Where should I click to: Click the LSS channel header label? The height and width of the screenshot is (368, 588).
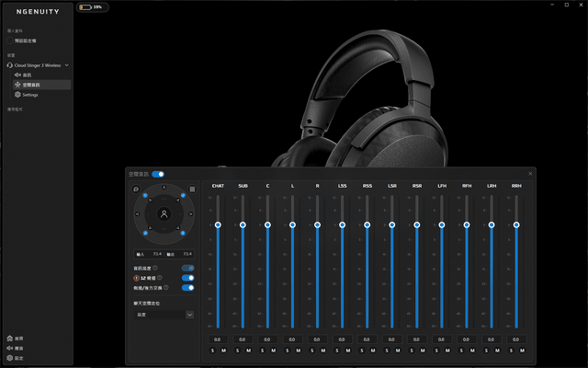[342, 186]
